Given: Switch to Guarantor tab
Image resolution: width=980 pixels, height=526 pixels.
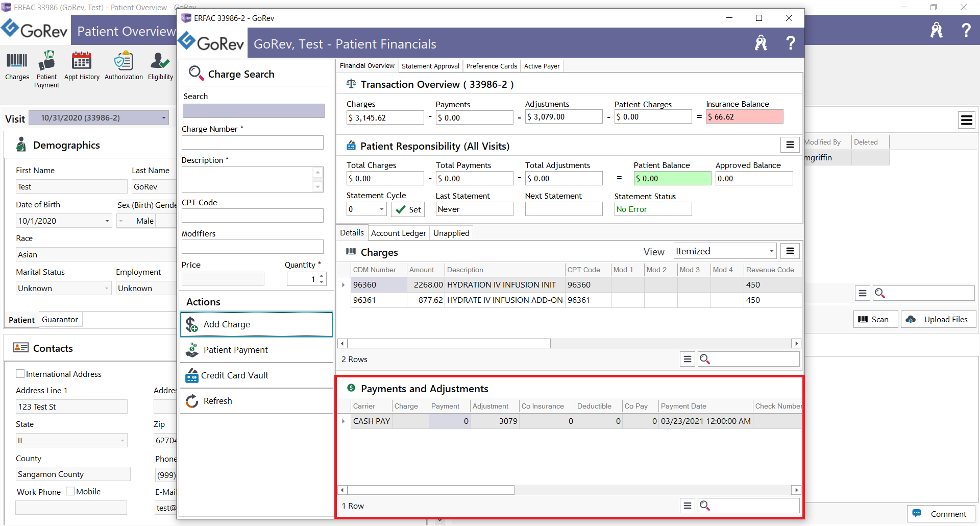Looking at the screenshot, I should click(x=60, y=319).
